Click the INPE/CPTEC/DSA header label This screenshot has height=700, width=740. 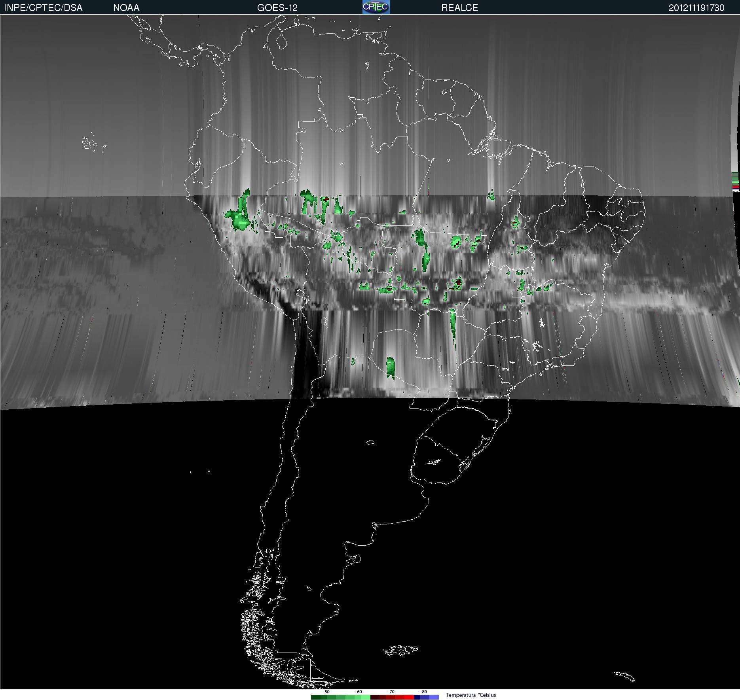click(43, 8)
